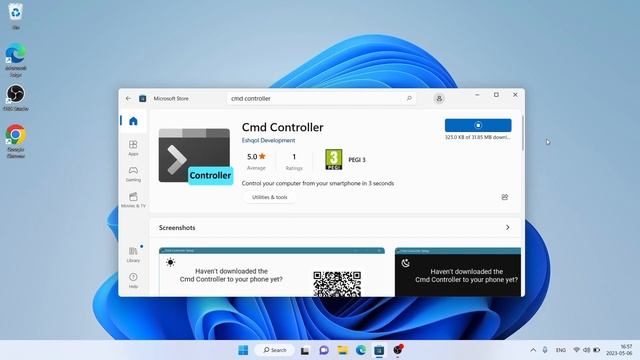This screenshot has height=360, width=640.
Task: Go back in Microsoft Store
Action: point(129,98)
